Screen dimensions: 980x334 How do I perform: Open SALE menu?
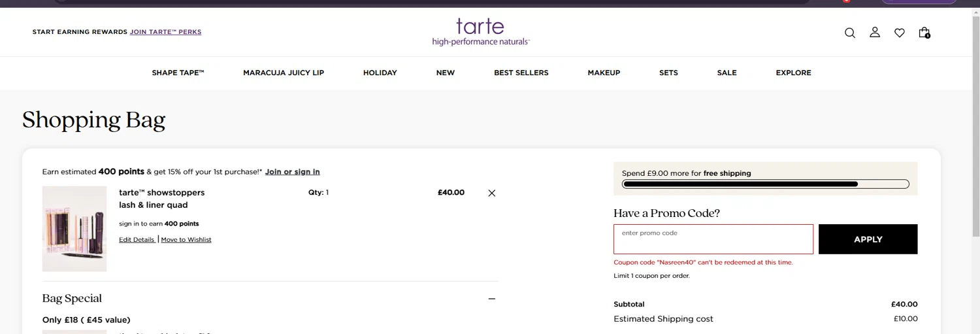(x=727, y=73)
